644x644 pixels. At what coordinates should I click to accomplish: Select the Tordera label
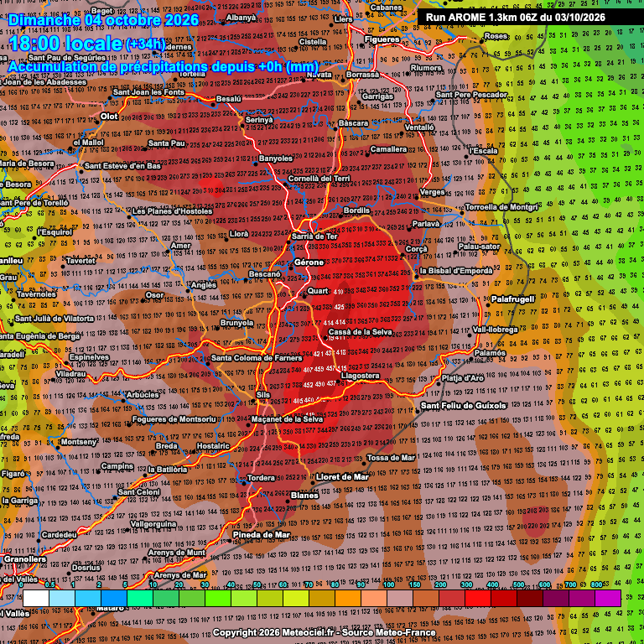coord(261,478)
